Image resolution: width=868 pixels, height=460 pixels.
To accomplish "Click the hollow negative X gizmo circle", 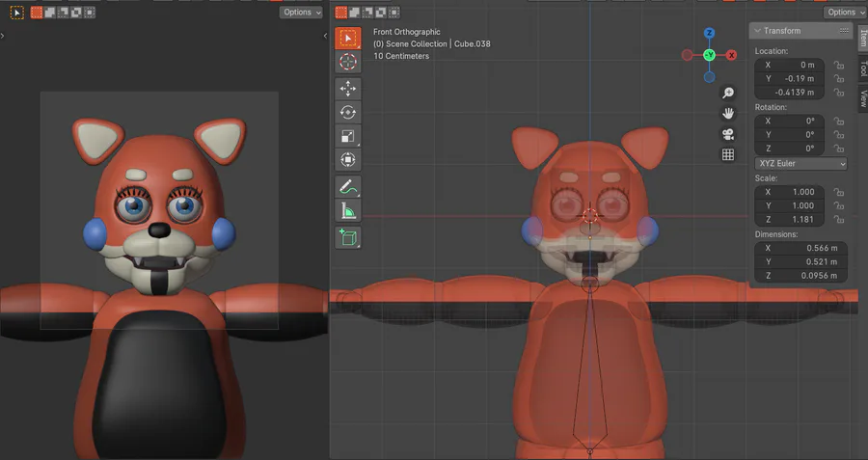I will [687, 55].
